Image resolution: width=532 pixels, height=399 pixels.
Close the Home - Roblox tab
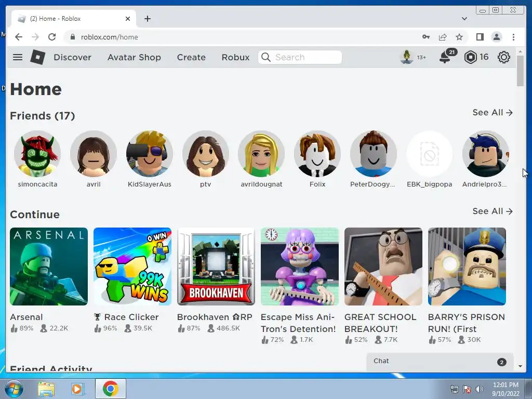(128, 19)
